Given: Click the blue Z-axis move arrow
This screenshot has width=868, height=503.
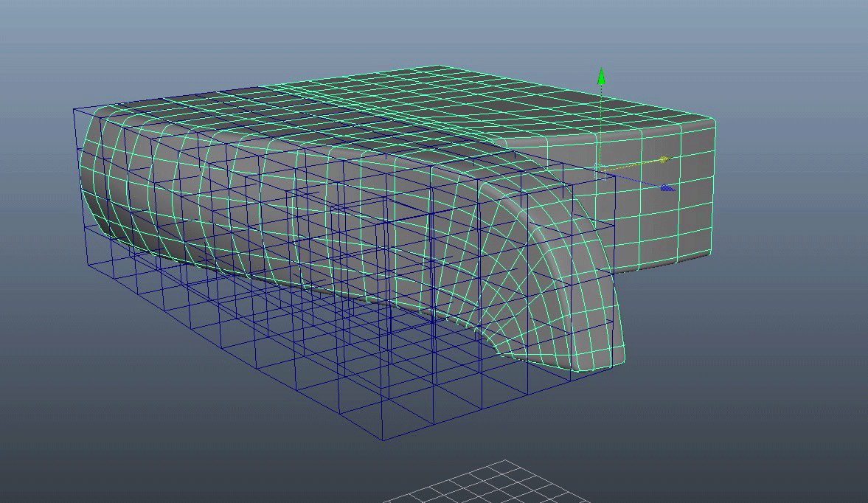Looking at the screenshot, I should tap(667, 188).
